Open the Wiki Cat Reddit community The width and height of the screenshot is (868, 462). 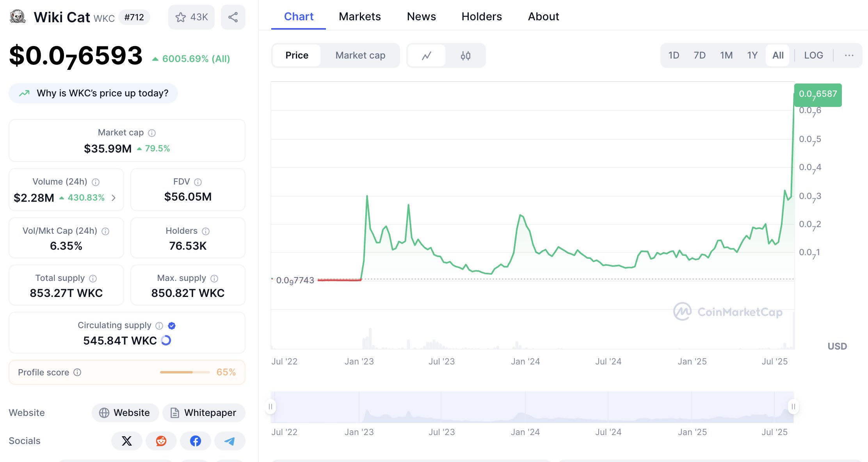161,441
